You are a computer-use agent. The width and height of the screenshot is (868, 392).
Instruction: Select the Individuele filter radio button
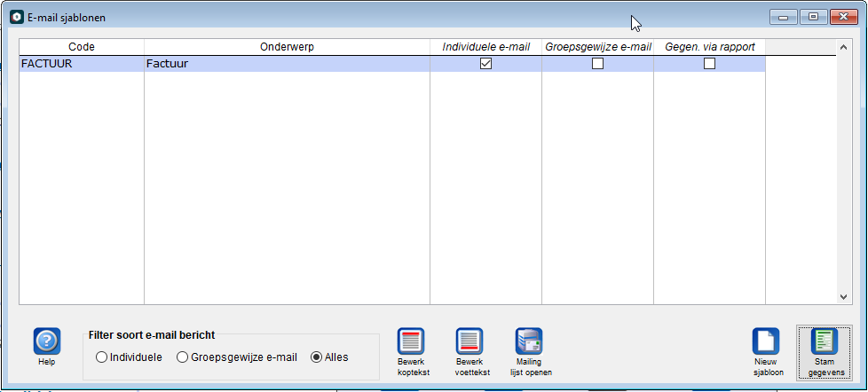click(x=101, y=357)
